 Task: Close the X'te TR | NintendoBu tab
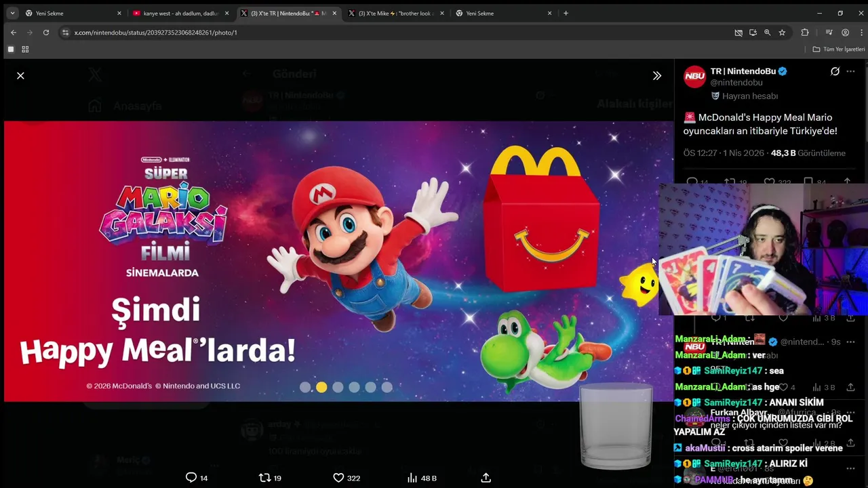tap(334, 13)
